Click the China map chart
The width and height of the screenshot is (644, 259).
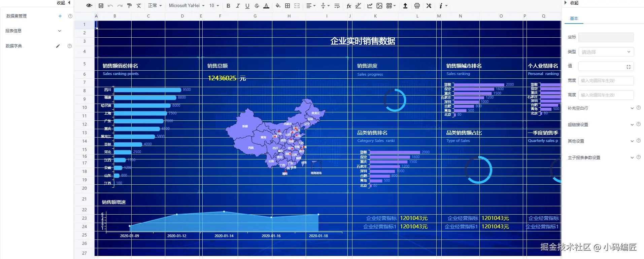[275, 137]
